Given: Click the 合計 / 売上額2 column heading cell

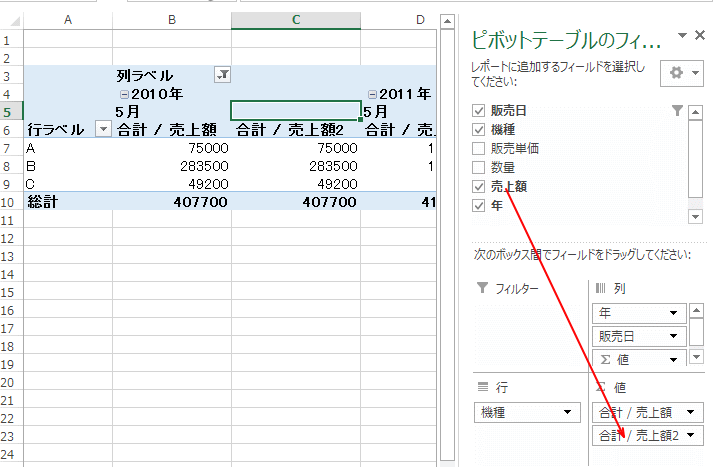Looking at the screenshot, I should 296,130.
